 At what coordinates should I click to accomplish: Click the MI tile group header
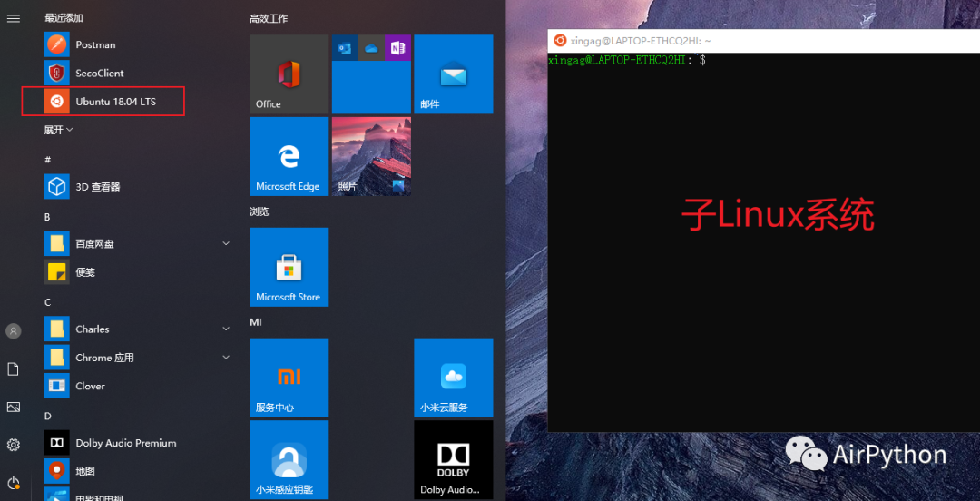(x=255, y=322)
